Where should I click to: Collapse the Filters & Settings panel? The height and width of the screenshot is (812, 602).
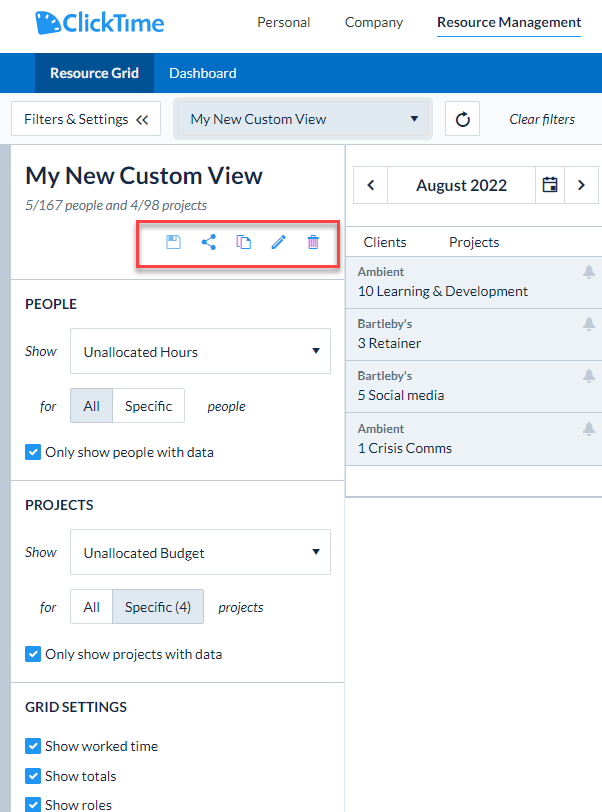click(86, 119)
